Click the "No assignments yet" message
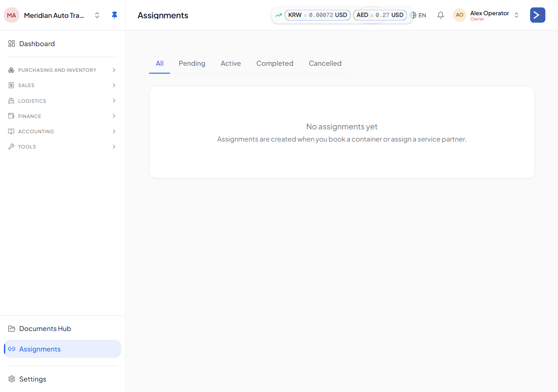The height and width of the screenshot is (392, 558). coord(342,127)
